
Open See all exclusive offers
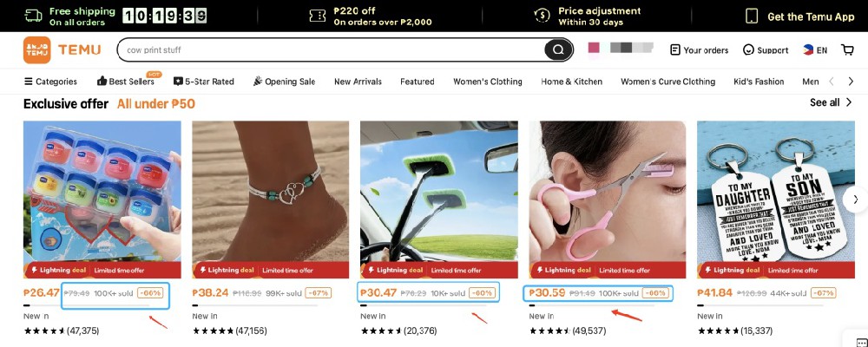(831, 102)
